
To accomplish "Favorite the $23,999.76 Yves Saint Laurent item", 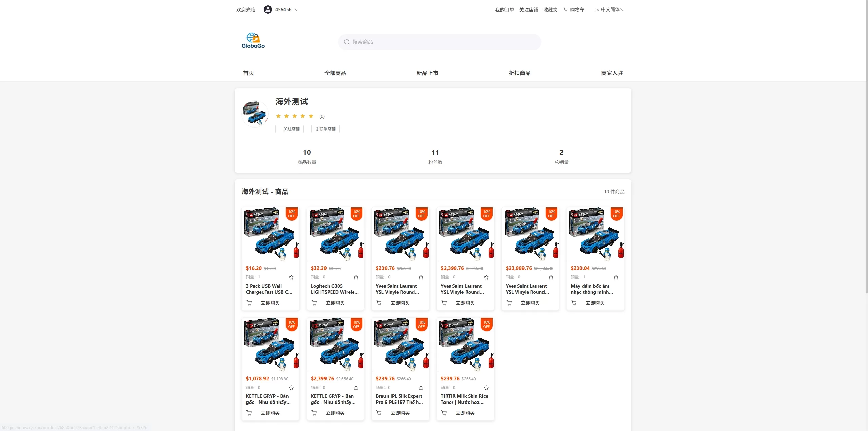I will click(x=551, y=277).
